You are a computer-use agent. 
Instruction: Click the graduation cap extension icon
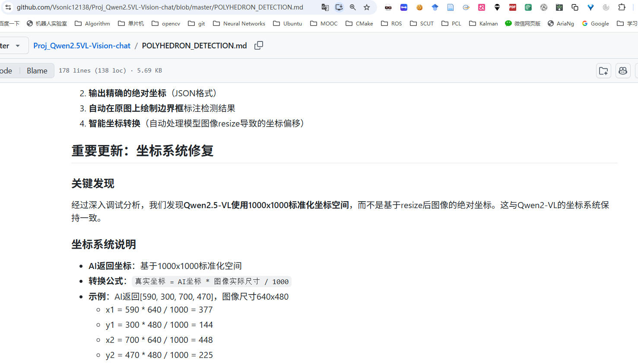pyautogui.click(x=435, y=7)
